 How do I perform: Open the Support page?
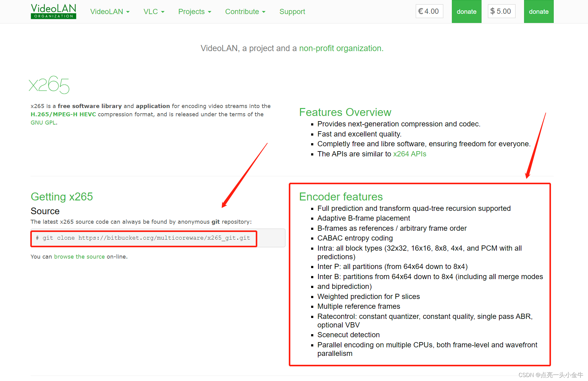click(x=292, y=12)
